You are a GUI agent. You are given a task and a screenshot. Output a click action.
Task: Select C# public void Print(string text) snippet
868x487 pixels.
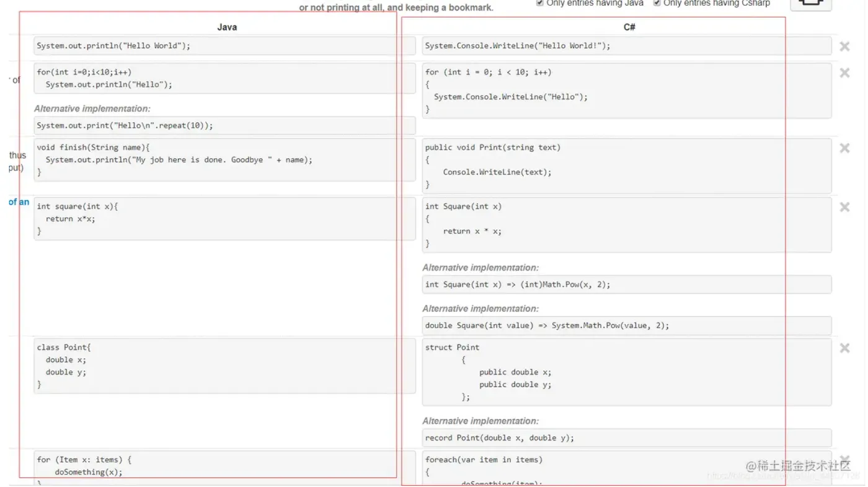[x=627, y=166]
